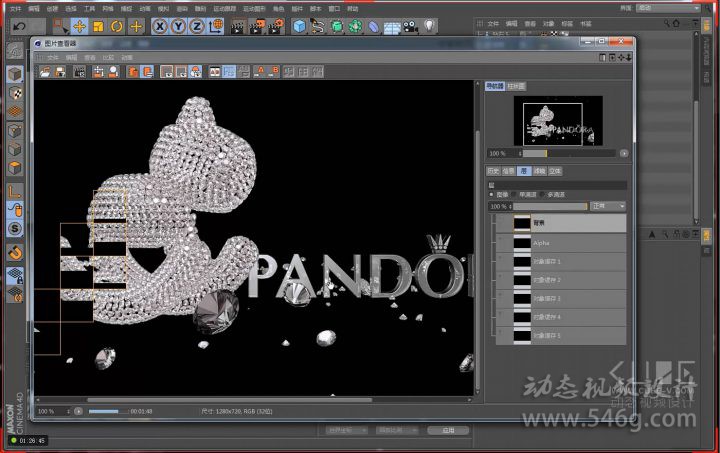Screen dimensions: 720x453
Task: Open Render Settings gear clapboard icon
Action: (x=276, y=27)
